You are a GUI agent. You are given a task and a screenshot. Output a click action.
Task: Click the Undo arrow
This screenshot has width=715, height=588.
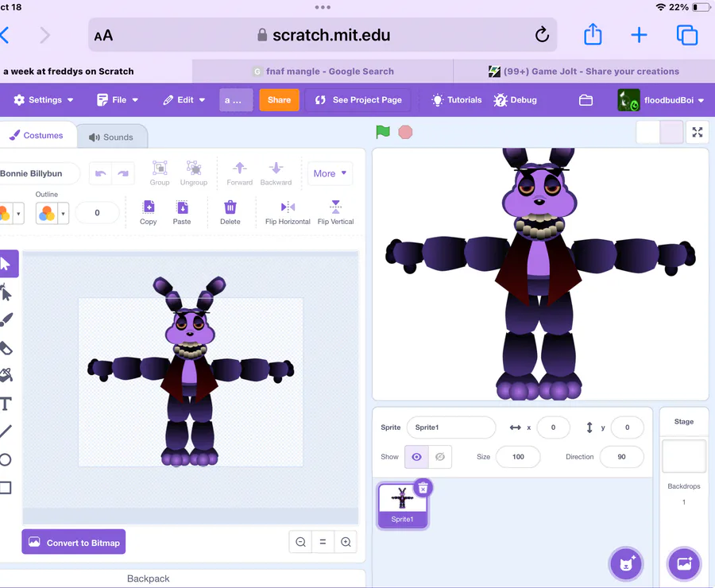(x=100, y=173)
